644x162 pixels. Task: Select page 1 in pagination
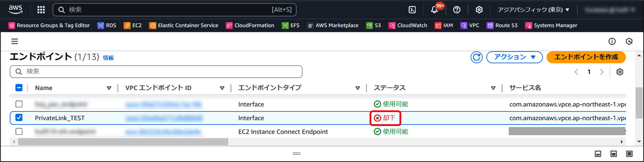tap(589, 72)
